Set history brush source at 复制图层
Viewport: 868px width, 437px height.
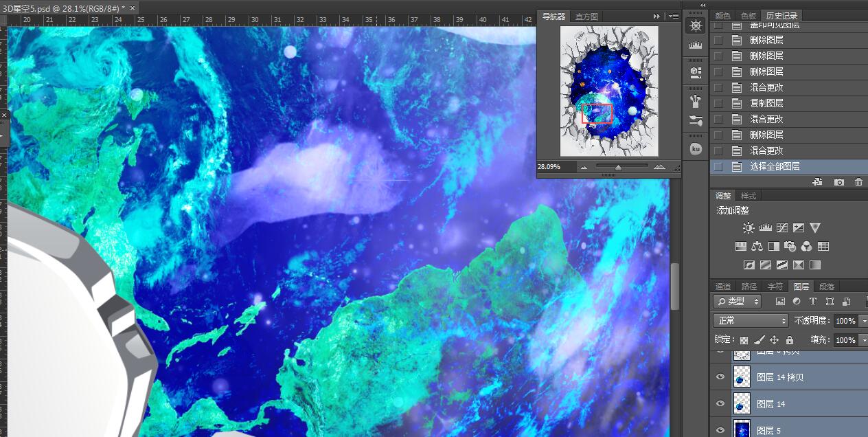718,103
